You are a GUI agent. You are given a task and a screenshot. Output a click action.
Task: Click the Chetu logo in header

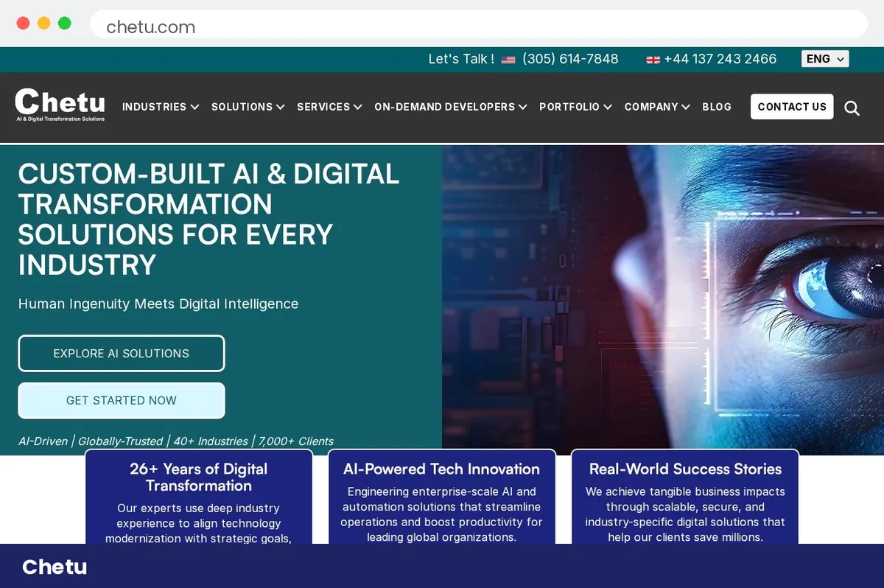(x=60, y=105)
